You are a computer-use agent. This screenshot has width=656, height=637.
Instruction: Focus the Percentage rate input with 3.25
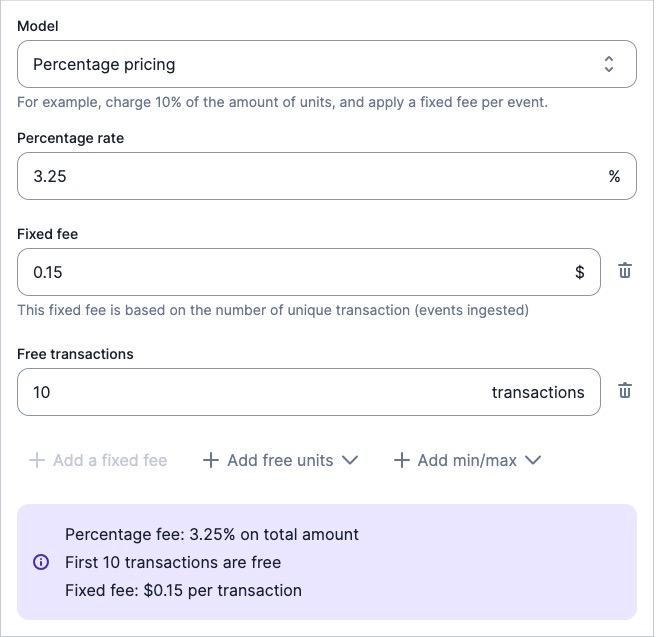(x=300, y=176)
